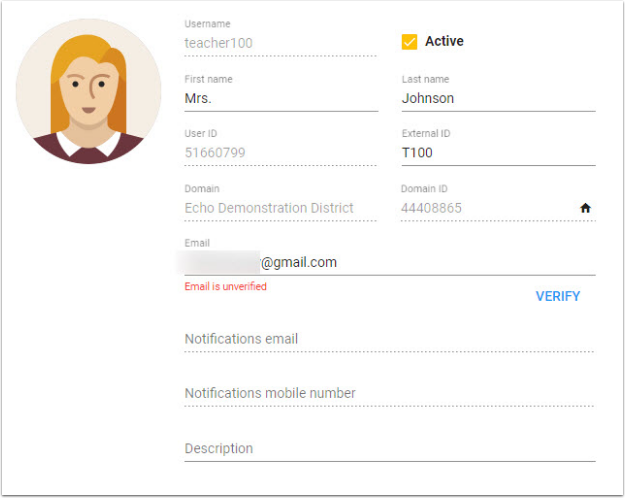Click the External ID field with T100

(x=497, y=153)
